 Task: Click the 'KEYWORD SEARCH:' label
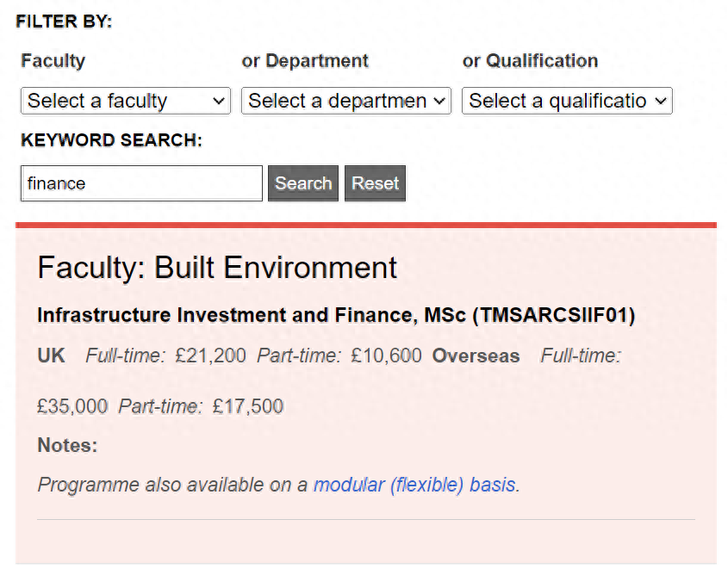111,140
